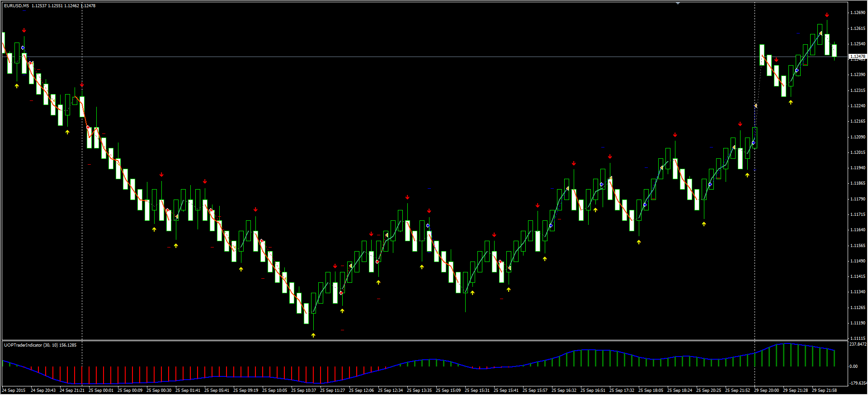Click price scale value 1.11265
This screenshot has height=395, width=868.
pyautogui.click(x=858, y=307)
